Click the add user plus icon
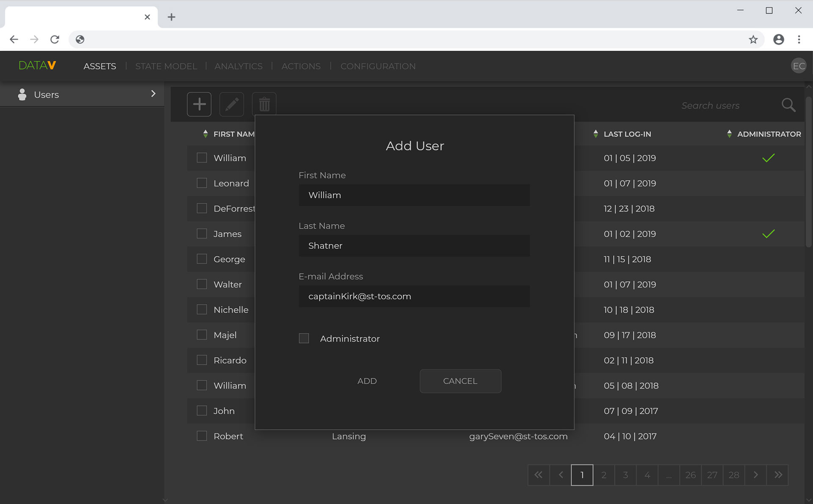This screenshot has height=504, width=813. point(199,104)
